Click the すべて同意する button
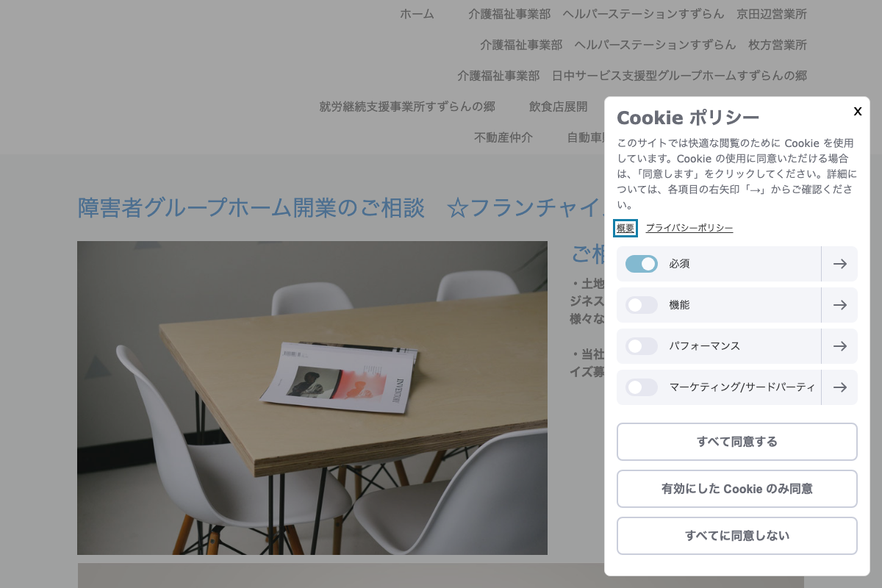 pyautogui.click(x=737, y=442)
